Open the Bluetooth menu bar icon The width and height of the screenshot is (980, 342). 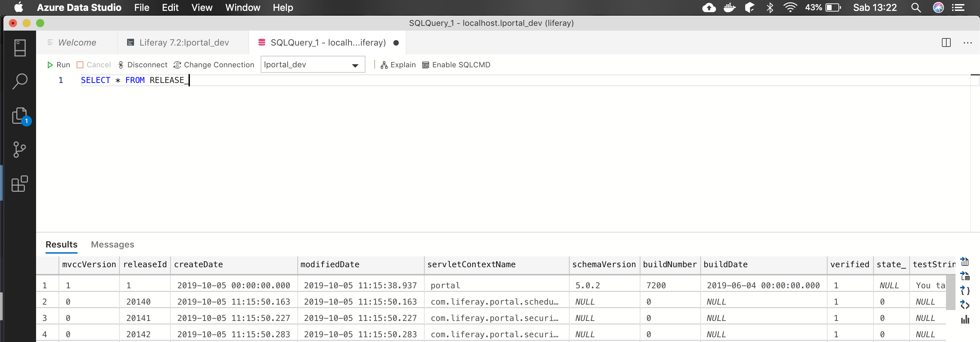770,7
